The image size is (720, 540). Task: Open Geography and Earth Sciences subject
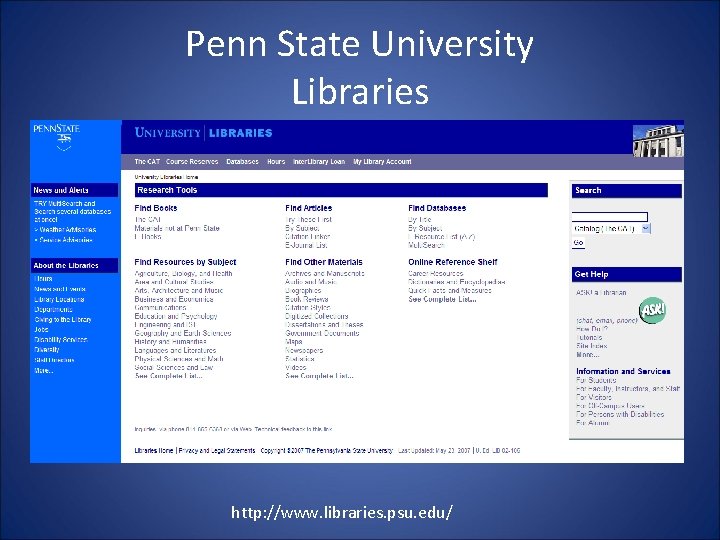(183, 333)
